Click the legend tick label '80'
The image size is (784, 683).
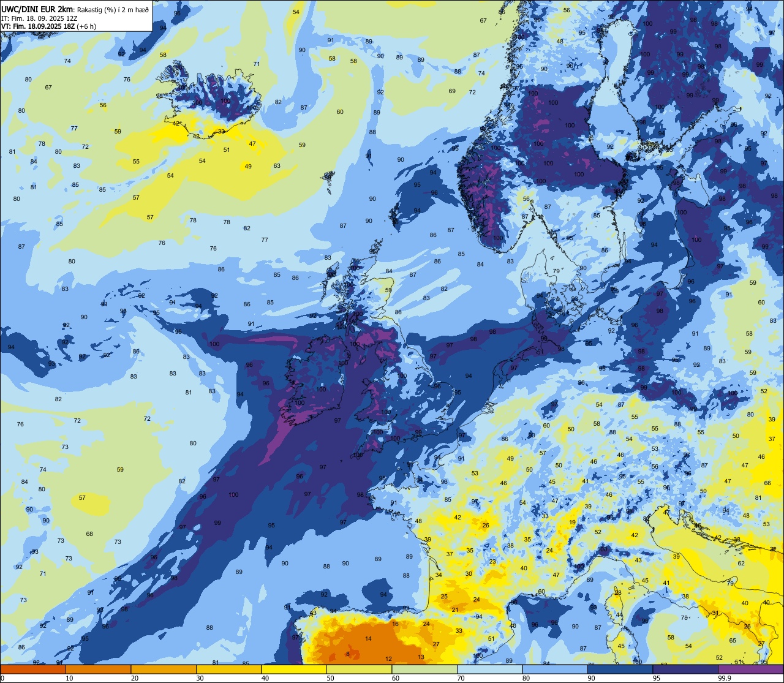click(x=526, y=678)
